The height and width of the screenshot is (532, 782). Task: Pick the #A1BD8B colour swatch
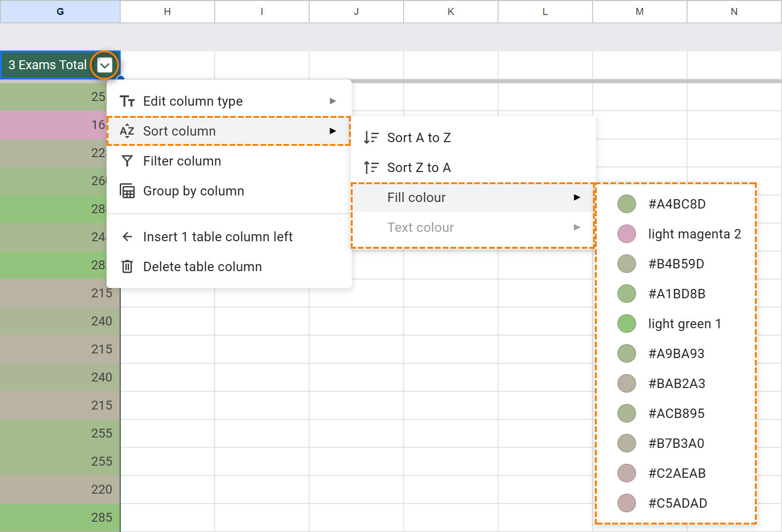627,294
